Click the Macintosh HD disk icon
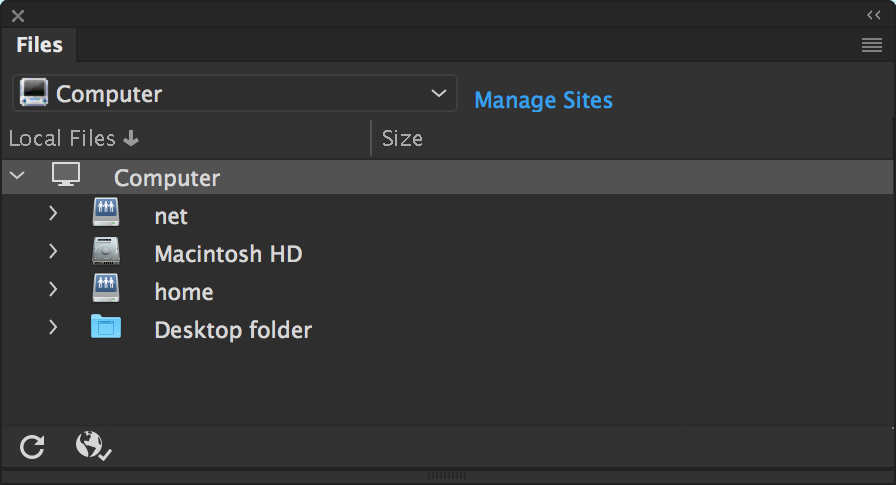 106,251
